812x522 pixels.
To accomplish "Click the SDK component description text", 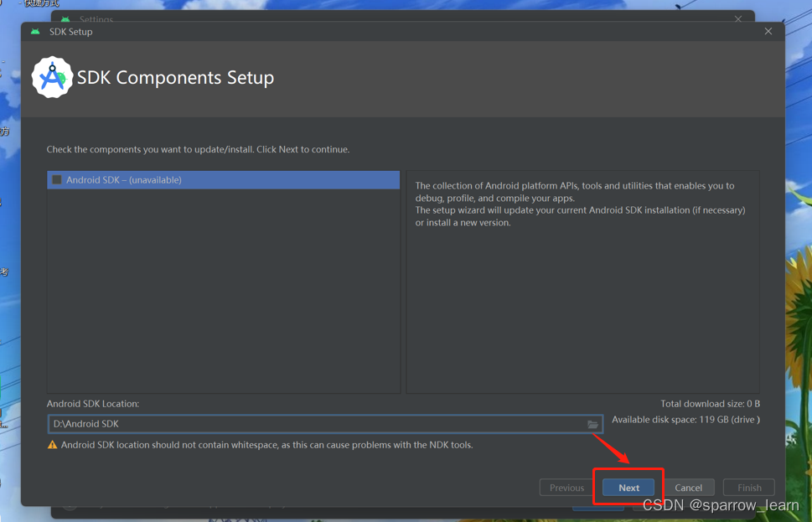I will 580,204.
